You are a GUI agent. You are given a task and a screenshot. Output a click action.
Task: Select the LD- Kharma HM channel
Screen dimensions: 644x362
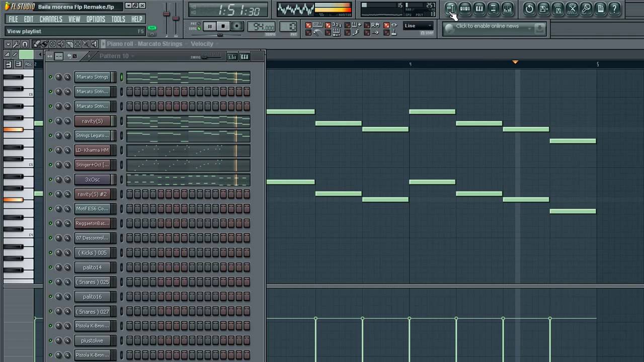tap(92, 150)
